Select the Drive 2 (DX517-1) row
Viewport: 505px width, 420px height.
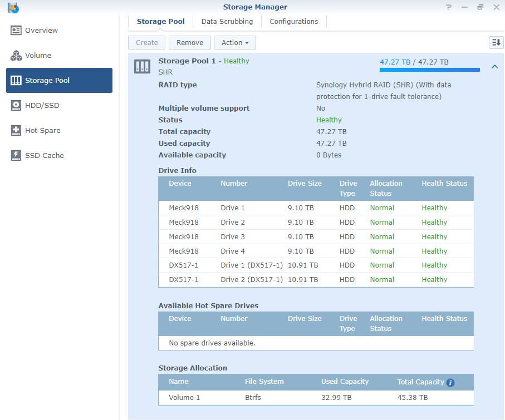tap(316, 280)
